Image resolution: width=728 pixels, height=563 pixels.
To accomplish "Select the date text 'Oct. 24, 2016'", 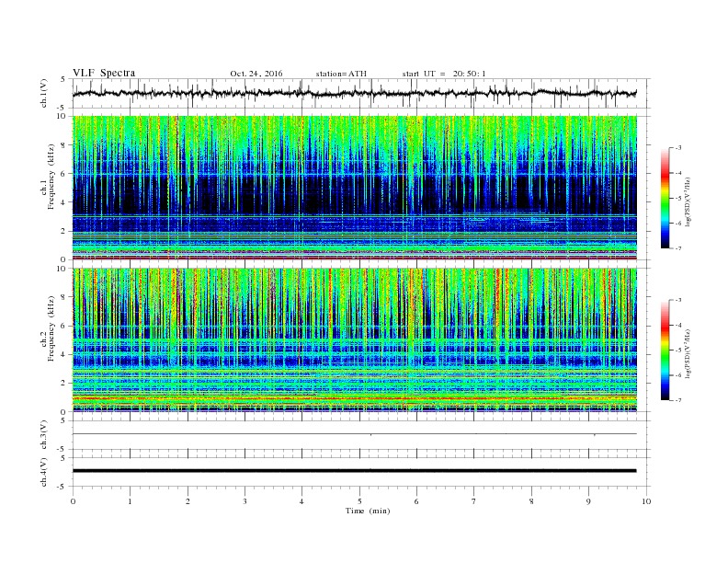I will pyautogui.click(x=256, y=74).
